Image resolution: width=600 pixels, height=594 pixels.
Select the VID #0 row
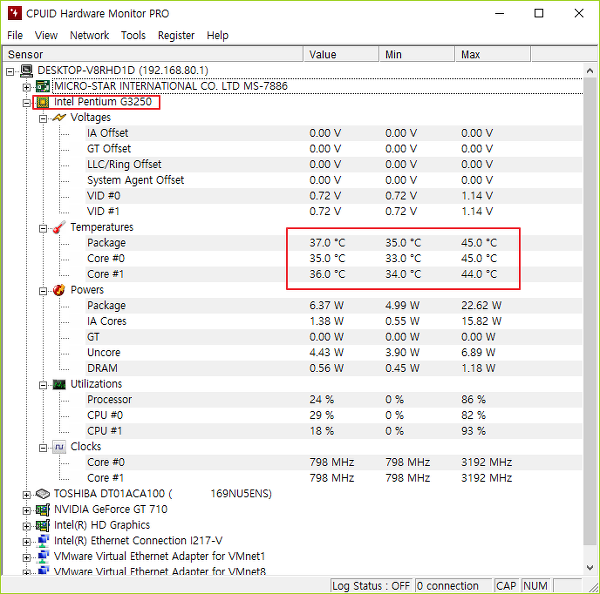coord(333,196)
